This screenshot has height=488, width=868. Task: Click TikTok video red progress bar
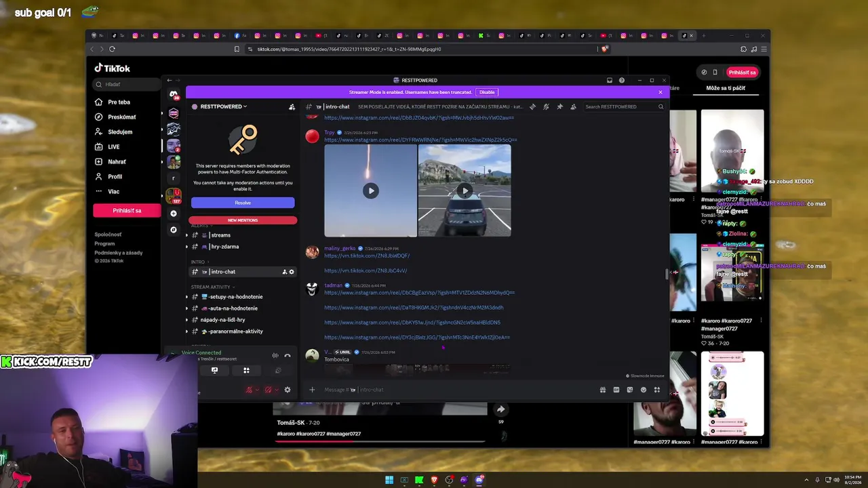380,441
